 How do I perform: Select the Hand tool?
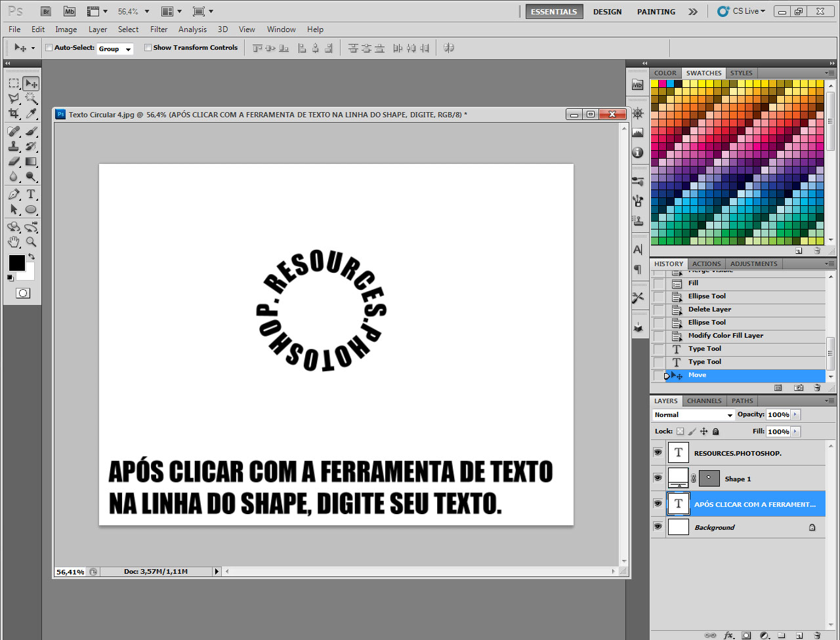click(14, 242)
